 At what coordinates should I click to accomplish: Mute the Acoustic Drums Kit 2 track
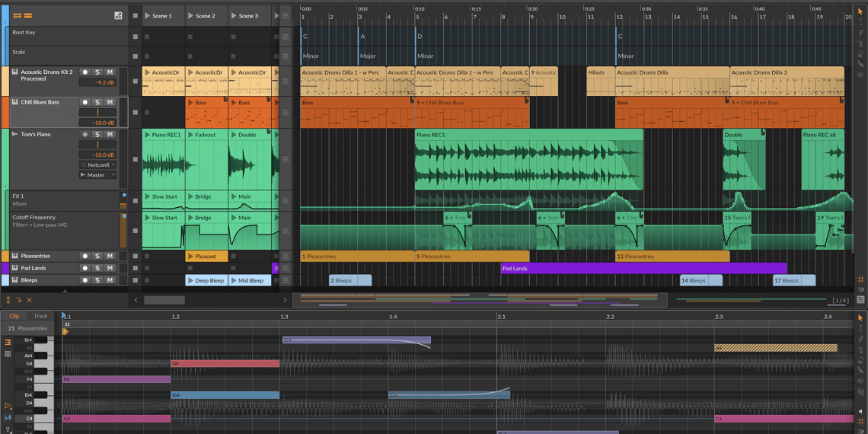(110, 72)
